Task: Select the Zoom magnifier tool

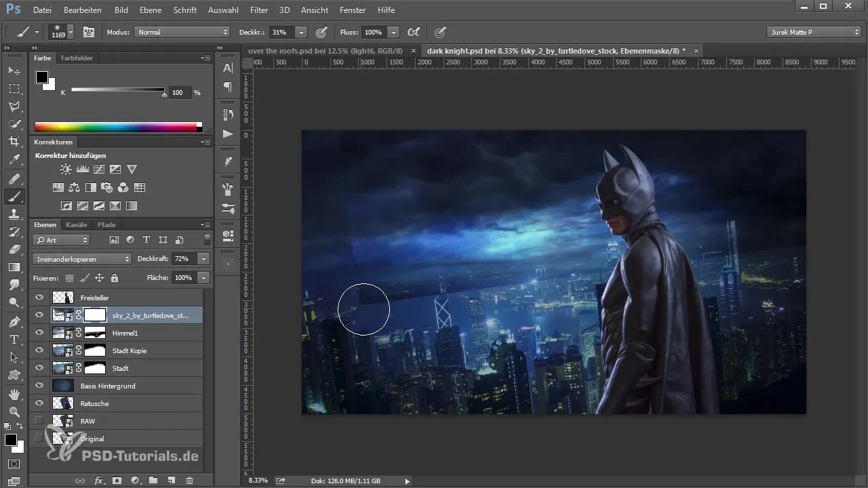Action: [x=14, y=411]
